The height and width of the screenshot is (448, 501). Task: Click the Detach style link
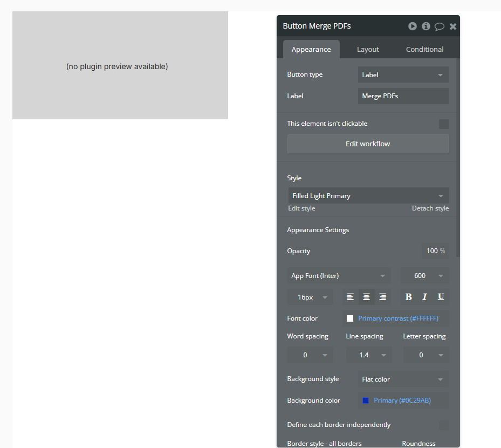tap(430, 208)
